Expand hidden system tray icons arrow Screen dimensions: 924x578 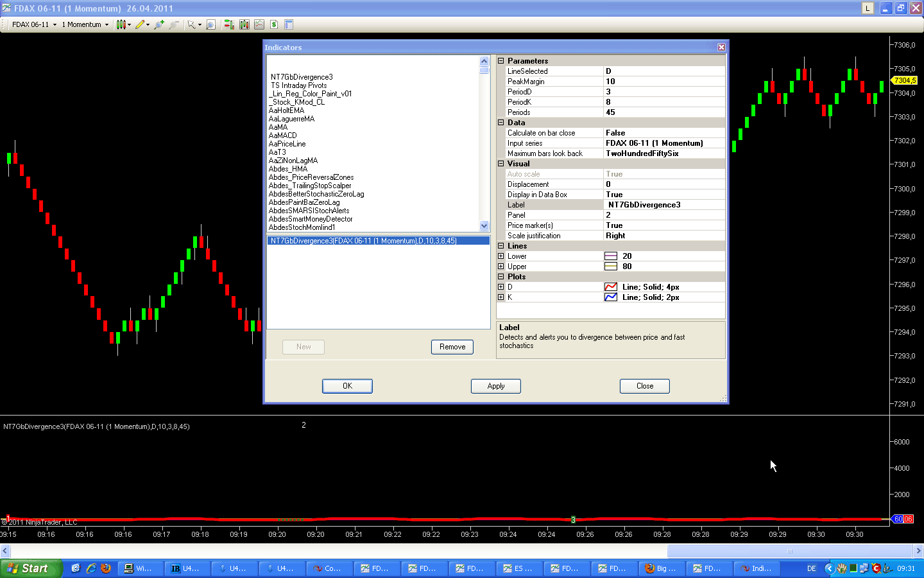(829, 568)
